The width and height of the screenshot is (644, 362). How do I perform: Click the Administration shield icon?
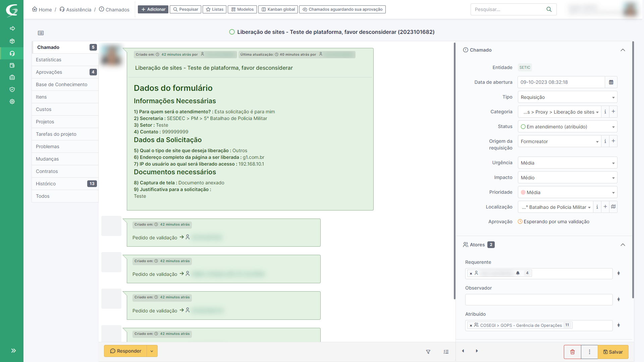pyautogui.click(x=12, y=89)
